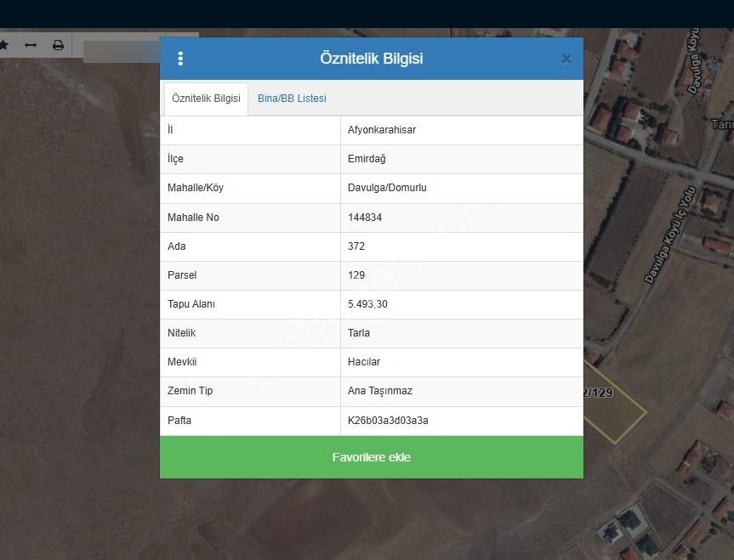Viewport: 734px width, 560px height.
Task: Click the Mahalle/Köy row label
Action: (x=196, y=188)
